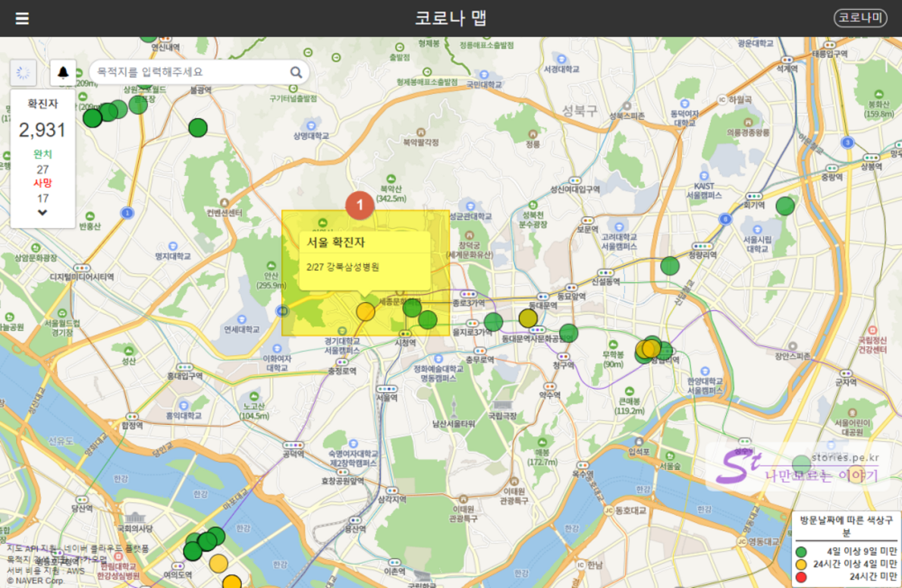Click the bell notification icon
This screenshot has width=902, height=588.
coord(63,73)
